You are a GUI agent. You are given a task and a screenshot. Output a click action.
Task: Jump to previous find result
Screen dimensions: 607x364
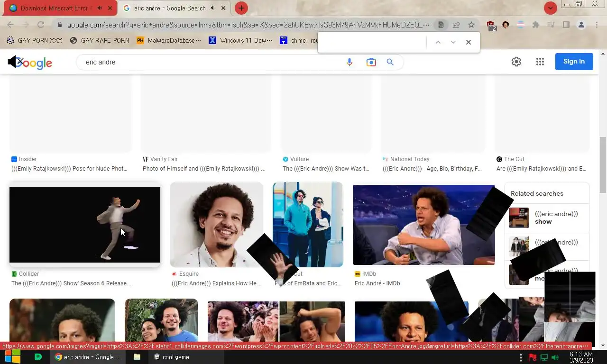tap(438, 42)
